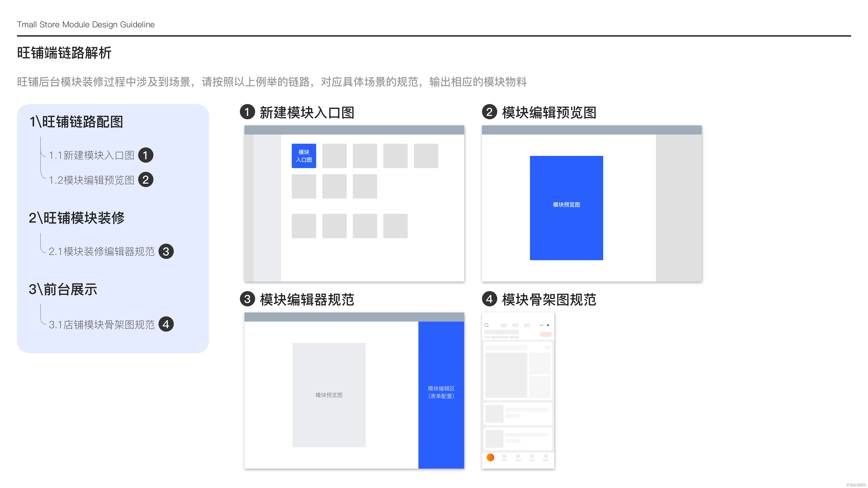868x488 pixels.
Task: Select 1.1新建模块入口图 tree item
Action: pos(91,155)
